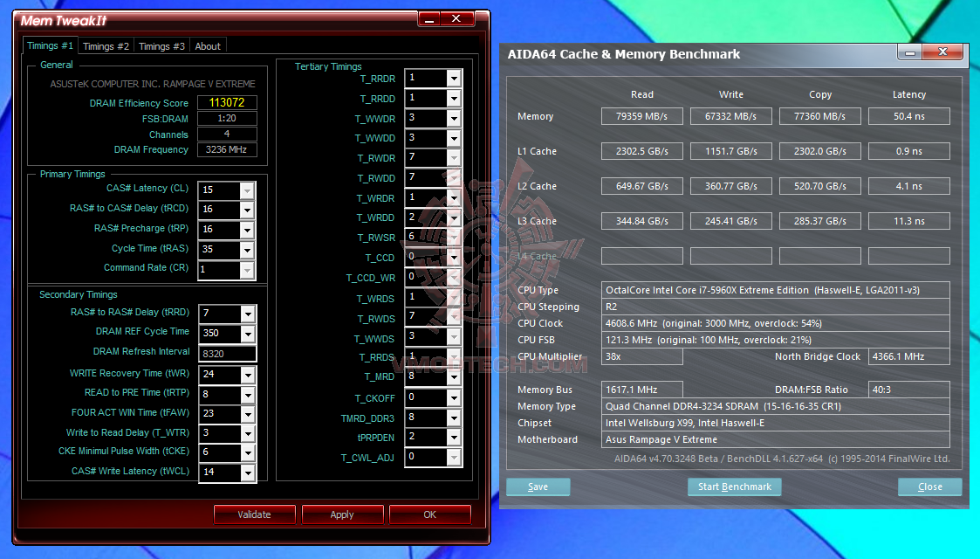The image size is (980, 559).
Task: Expand the T_WWDR dropdown
Action: point(455,118)
